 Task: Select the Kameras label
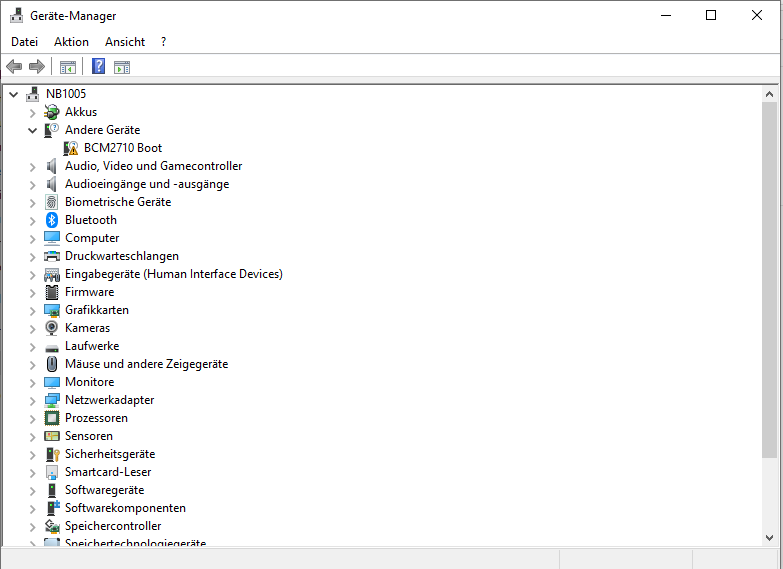[x=87, y=328]
